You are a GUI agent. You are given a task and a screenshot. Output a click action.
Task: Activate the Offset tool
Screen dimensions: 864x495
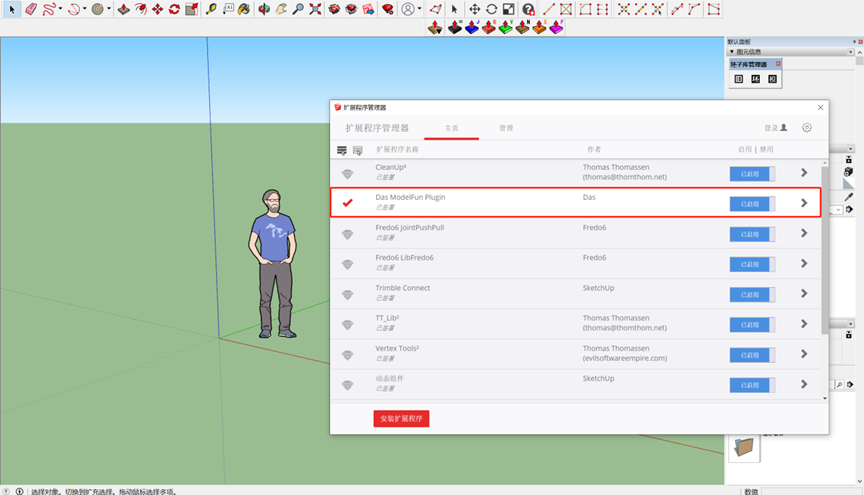point(141,9)
